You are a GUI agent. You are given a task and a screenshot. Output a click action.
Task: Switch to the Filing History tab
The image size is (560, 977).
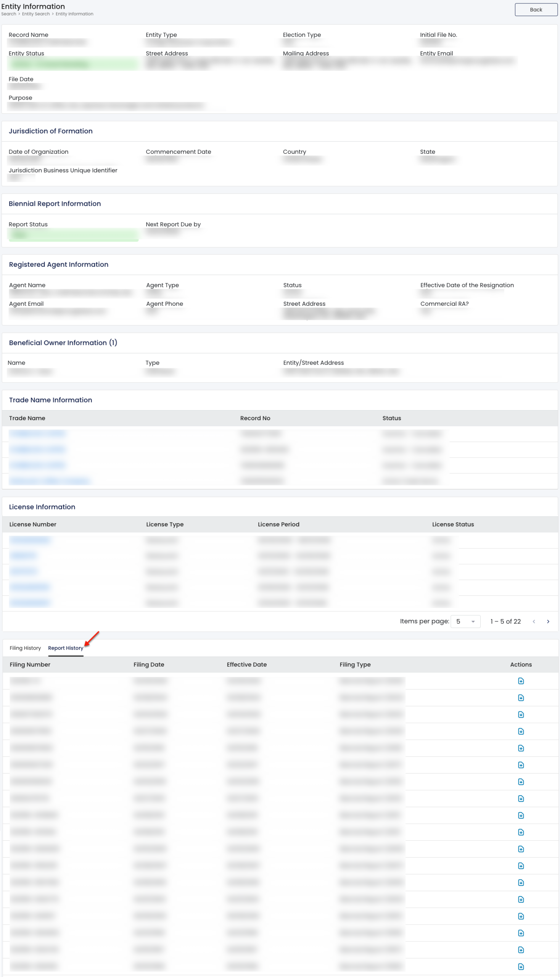(x=25, y=648)
